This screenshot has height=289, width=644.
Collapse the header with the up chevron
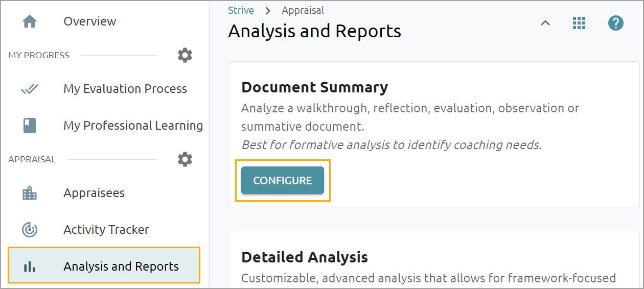pos(545,23)
